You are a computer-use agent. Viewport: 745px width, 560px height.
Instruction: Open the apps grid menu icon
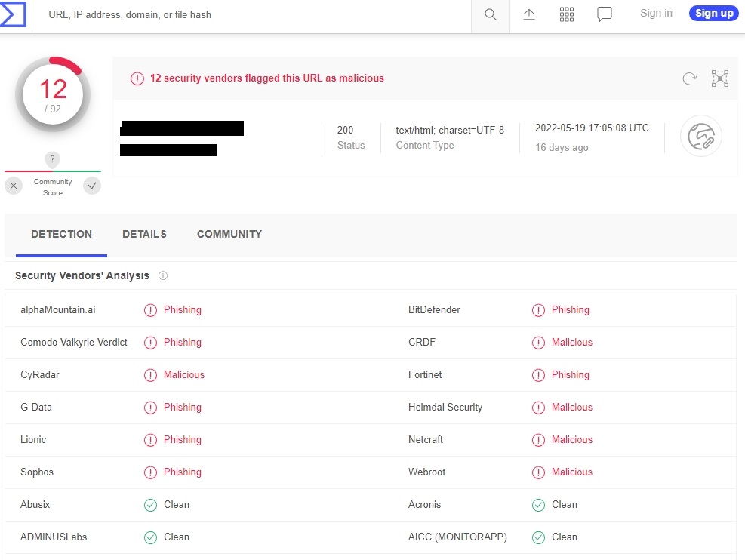pos(567,14)
